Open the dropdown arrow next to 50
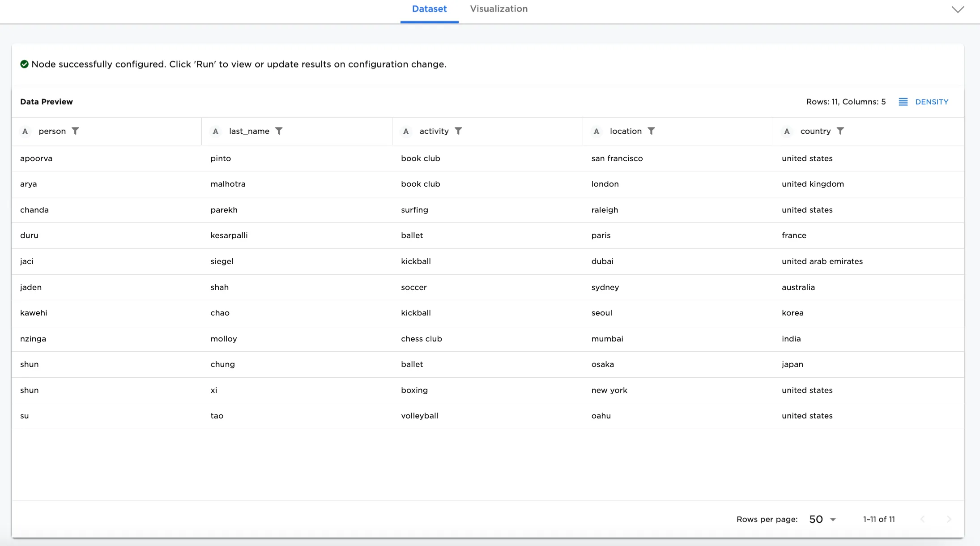980x546 pixels. coord(833,519)
